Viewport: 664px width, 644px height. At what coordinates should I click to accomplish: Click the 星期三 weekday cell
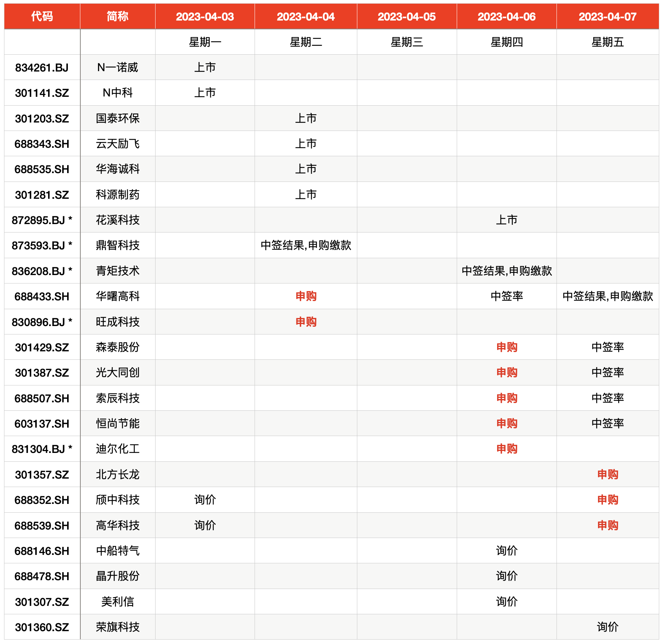[x=406, y=42]
